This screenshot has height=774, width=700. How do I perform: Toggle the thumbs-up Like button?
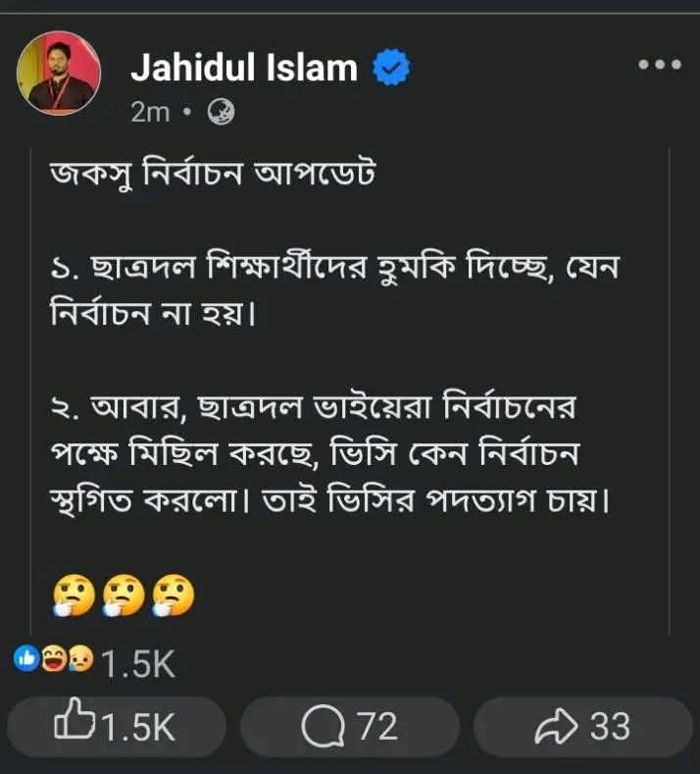pyautogui.click(x=117, y=727)
